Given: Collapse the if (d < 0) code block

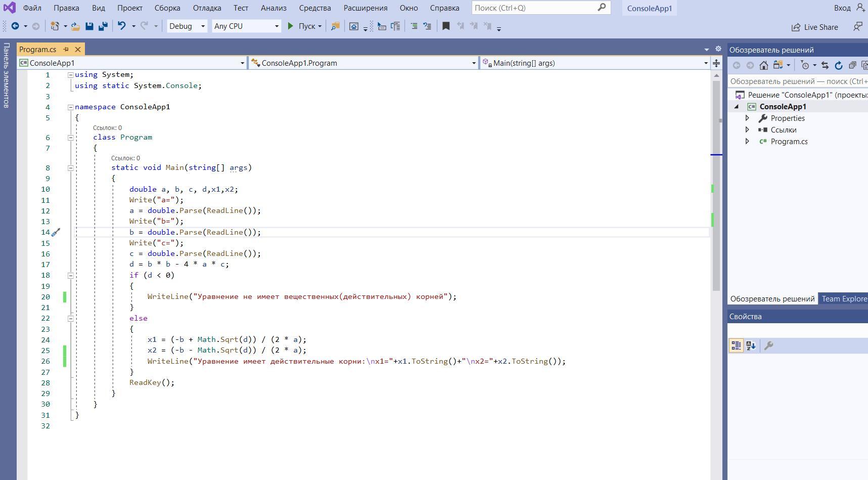Looking at the screenshot, I should click(x=71, y=276).
